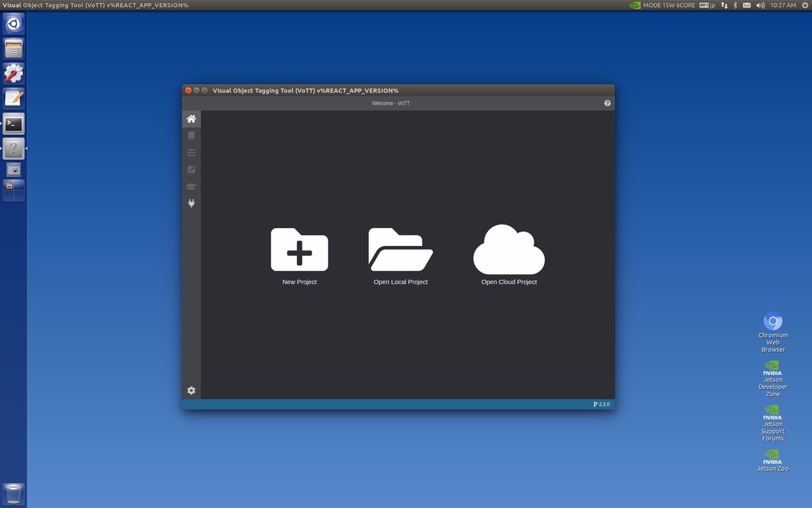Viewport: 812px width, 508px height.
Task: Open the sound volume indicator
Action: point(760,5)
